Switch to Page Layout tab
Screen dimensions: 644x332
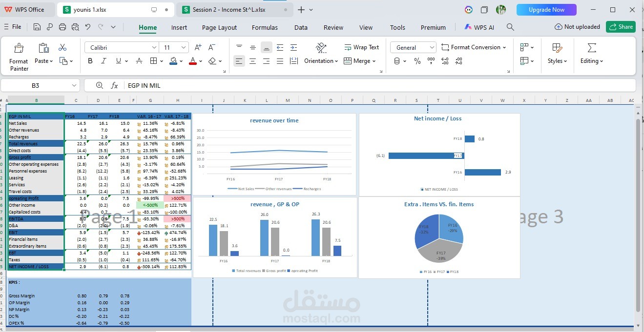pos(219,27)
